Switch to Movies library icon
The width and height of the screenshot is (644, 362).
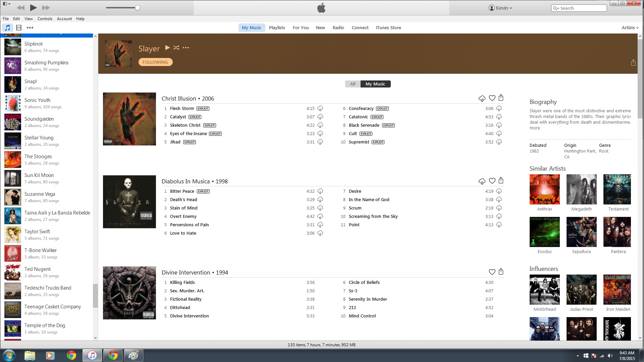click(19, 28)
